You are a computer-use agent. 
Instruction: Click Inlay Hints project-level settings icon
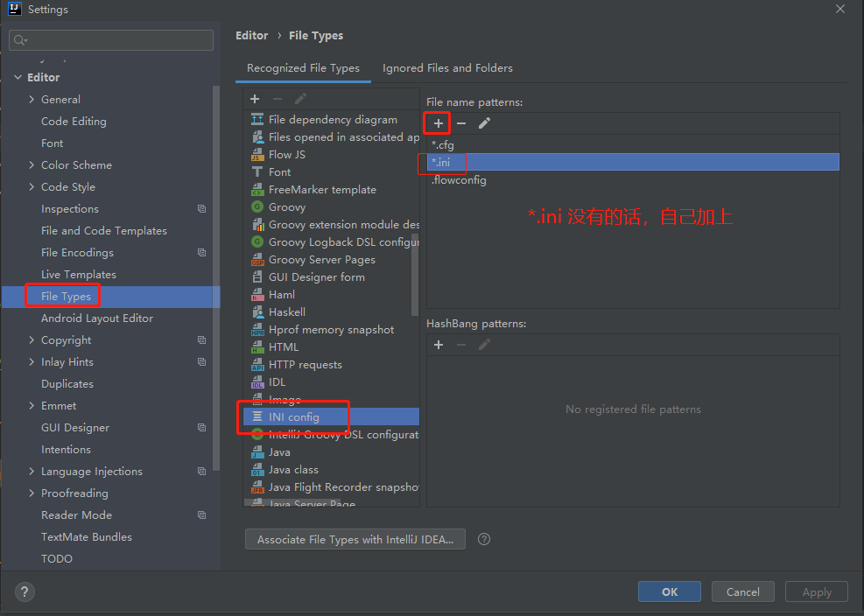[x=201, y=362]
